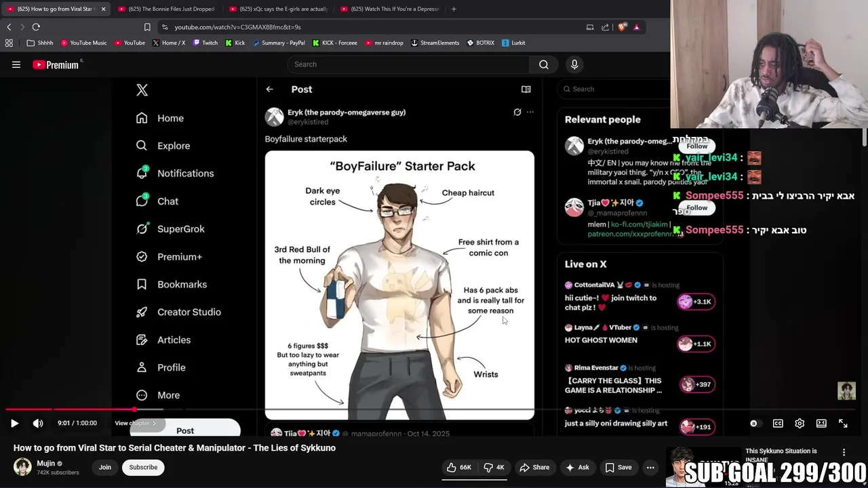
Task: Open Notifications in the X sidebar
Action: 175,174
